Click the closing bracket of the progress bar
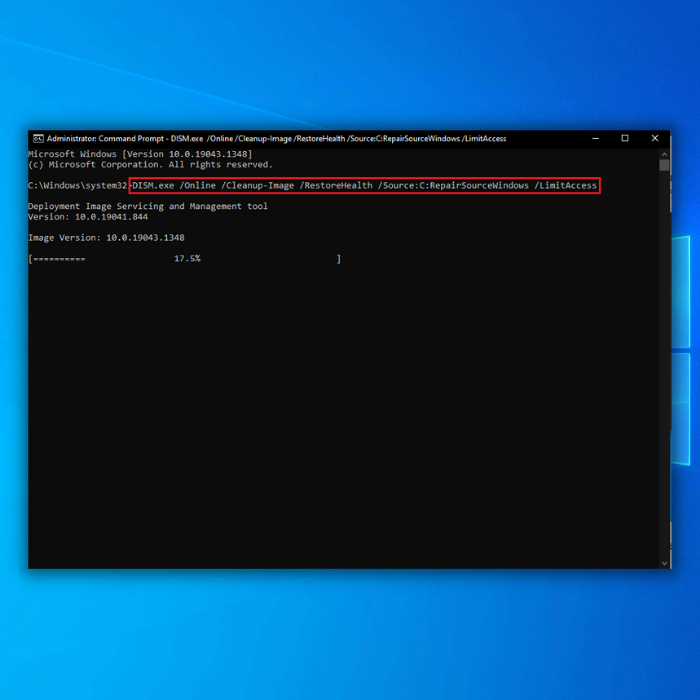This screenshot has height=700, width=700. 339,259
